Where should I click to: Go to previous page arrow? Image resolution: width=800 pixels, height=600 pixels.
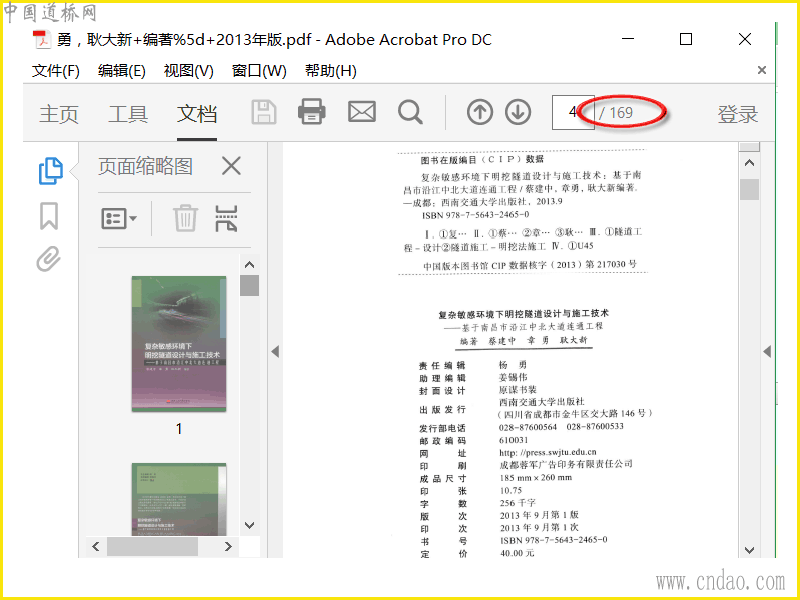(x=480, y=112)
